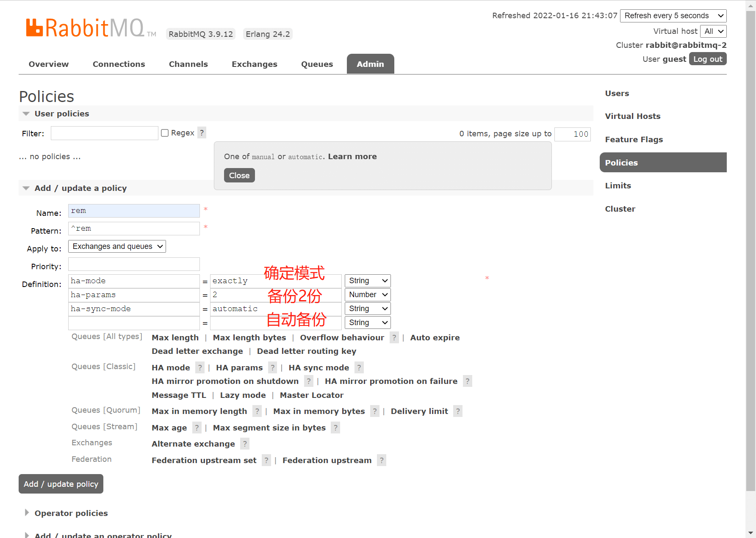Show help for Federation upstream set
The image size is (756, 538).
point(266,461)
